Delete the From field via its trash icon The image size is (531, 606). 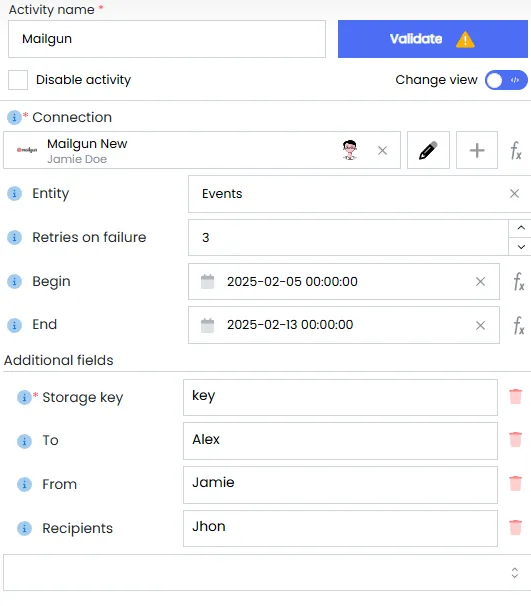point(516,483)
